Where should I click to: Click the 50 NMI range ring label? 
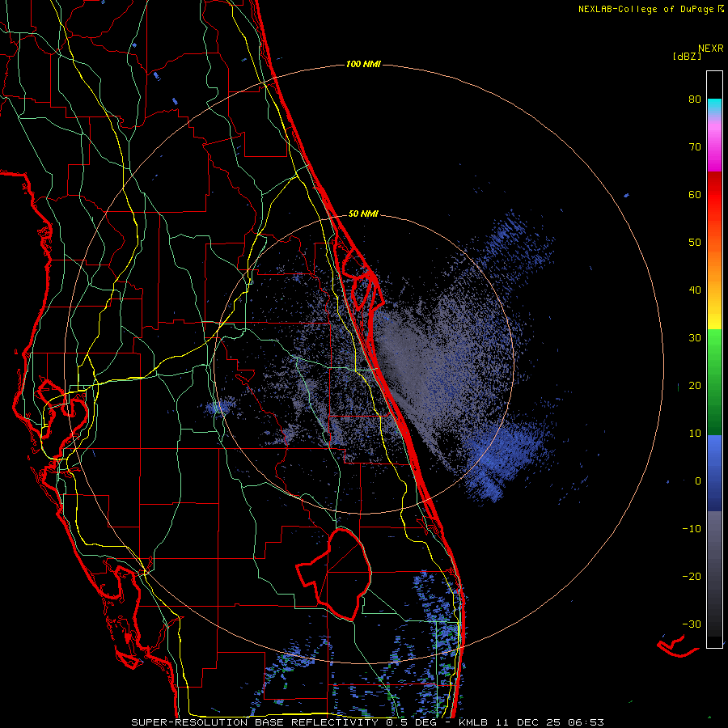point(363,214)
